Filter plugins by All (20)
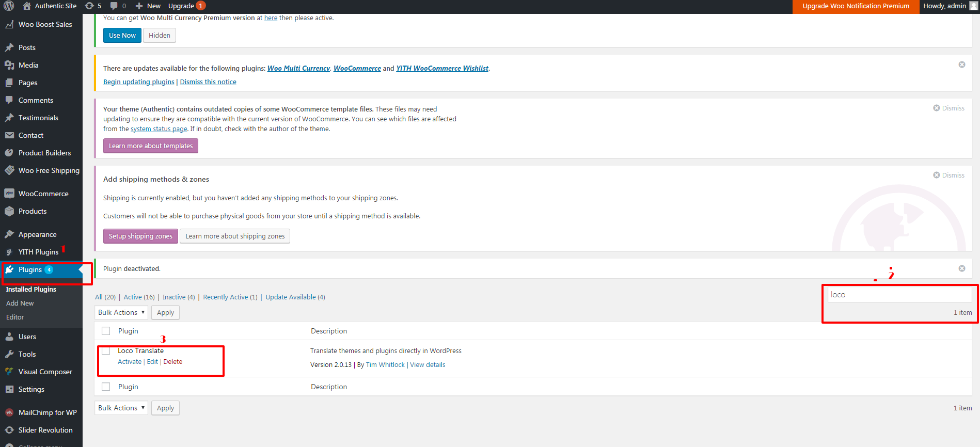 [x=105, y=297]
